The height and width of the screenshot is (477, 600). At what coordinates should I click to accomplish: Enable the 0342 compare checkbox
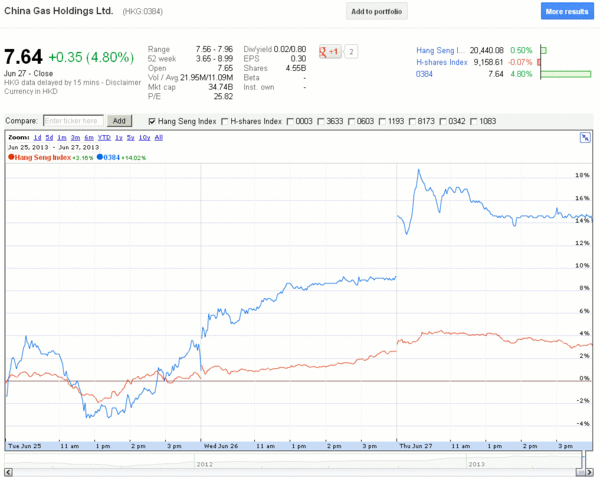pyautogui.click(x=443, y=121)
